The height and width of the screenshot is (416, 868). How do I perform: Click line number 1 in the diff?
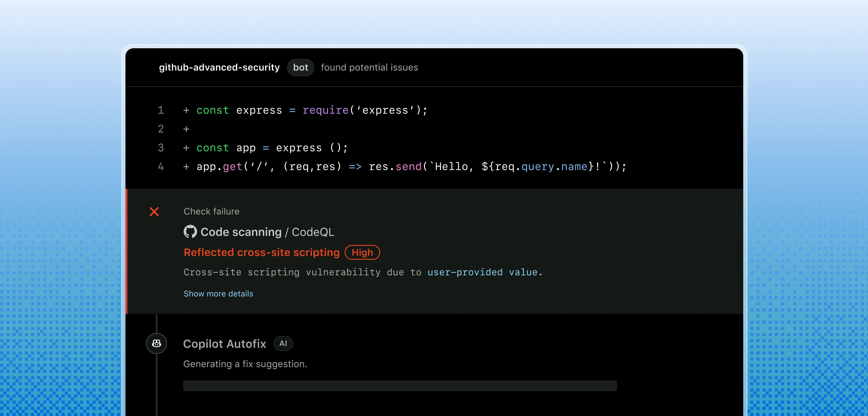[x=161, y=110]
